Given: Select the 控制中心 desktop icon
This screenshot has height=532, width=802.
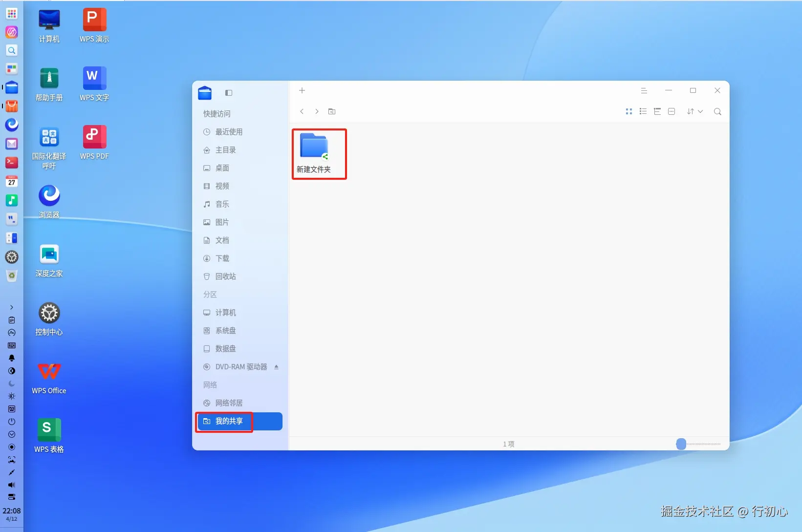Looking at the screenshot, I should 49,319.
